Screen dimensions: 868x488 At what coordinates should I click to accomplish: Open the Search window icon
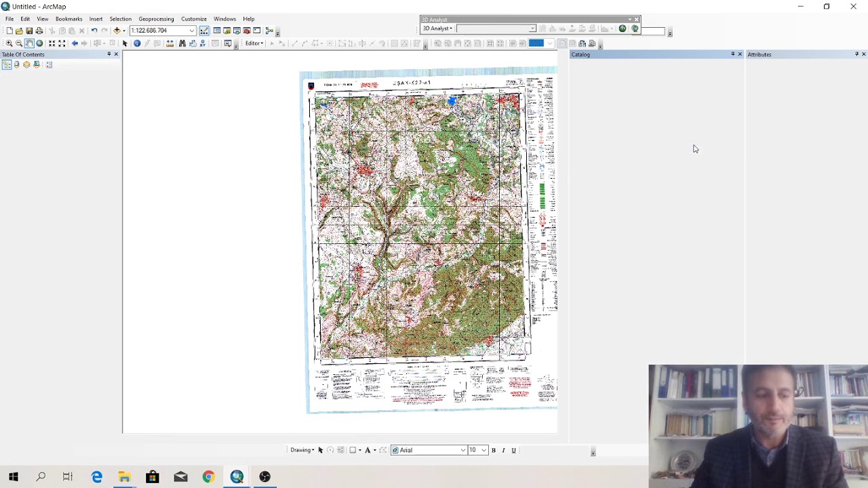pyautogui.click(x=237, y=30)
